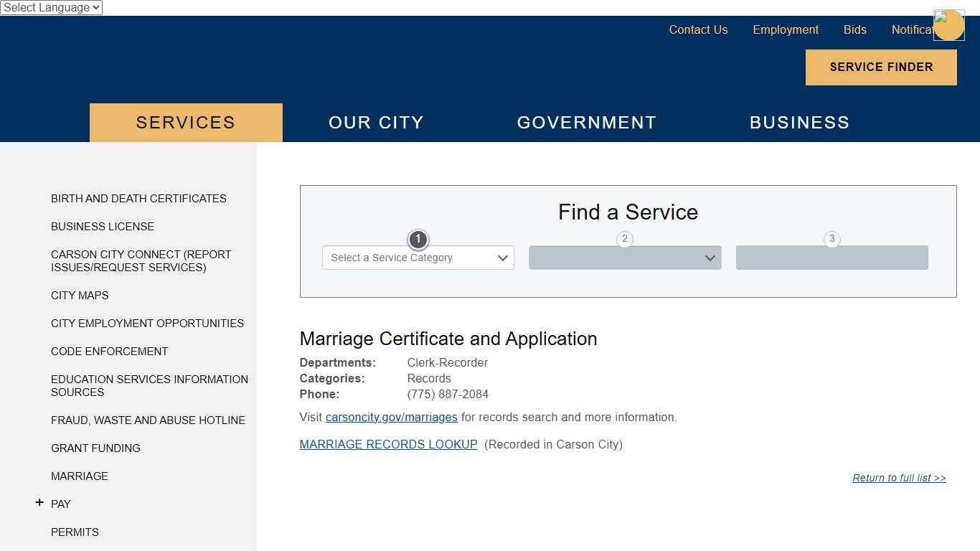Viewport: 980px width, 551px height.
Task: Open the BUSINESS section
Action: pos(799,122)
